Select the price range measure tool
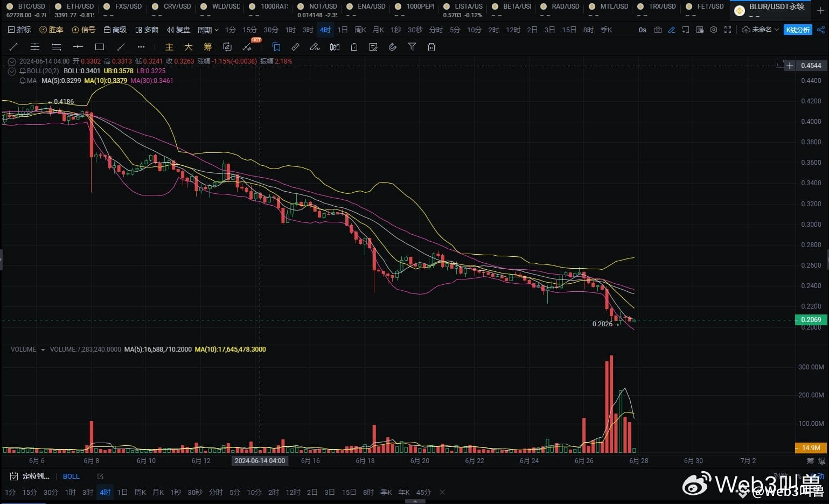The height and width of the screenshot is (504, 829). coord(121,47)
